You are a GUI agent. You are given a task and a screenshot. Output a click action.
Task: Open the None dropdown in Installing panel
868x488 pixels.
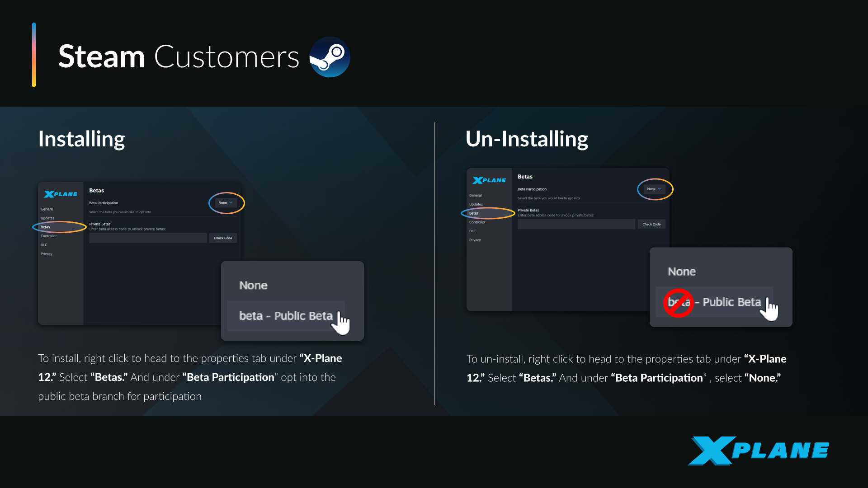226,203
